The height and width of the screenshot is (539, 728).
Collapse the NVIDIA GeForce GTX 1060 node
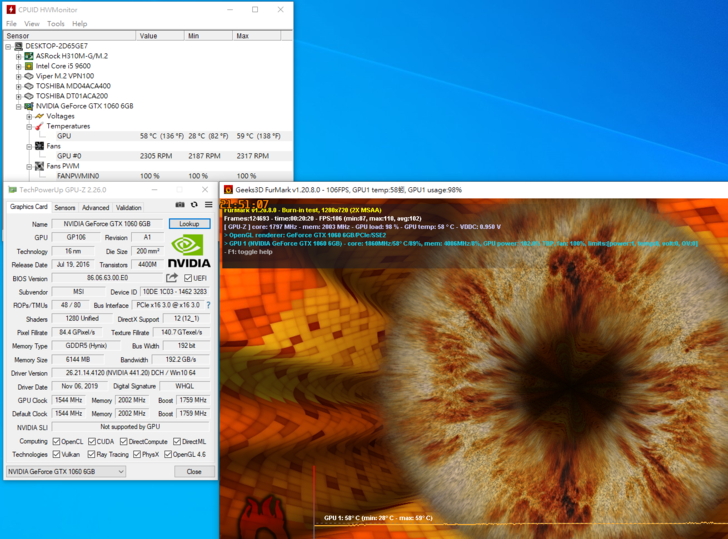(18, 106)
